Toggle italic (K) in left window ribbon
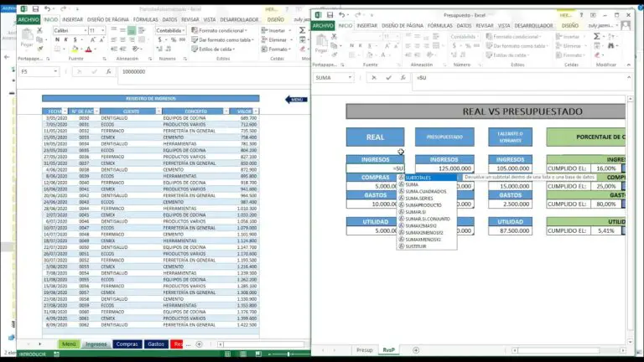 (x=65, y=40)
